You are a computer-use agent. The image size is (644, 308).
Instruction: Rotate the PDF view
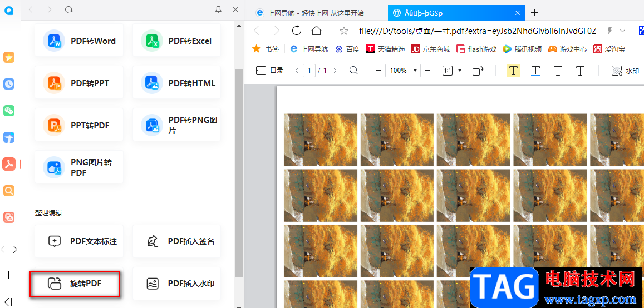[x=478, y=71]
